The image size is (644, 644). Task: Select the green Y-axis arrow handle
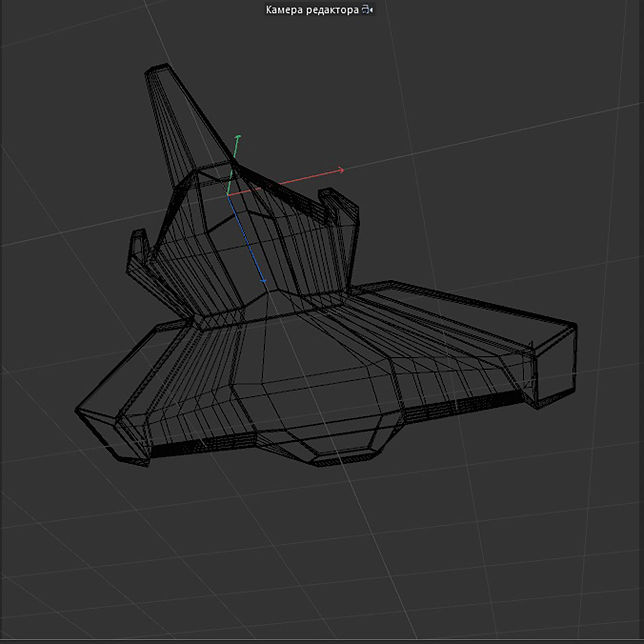click(x=238, y=137)
